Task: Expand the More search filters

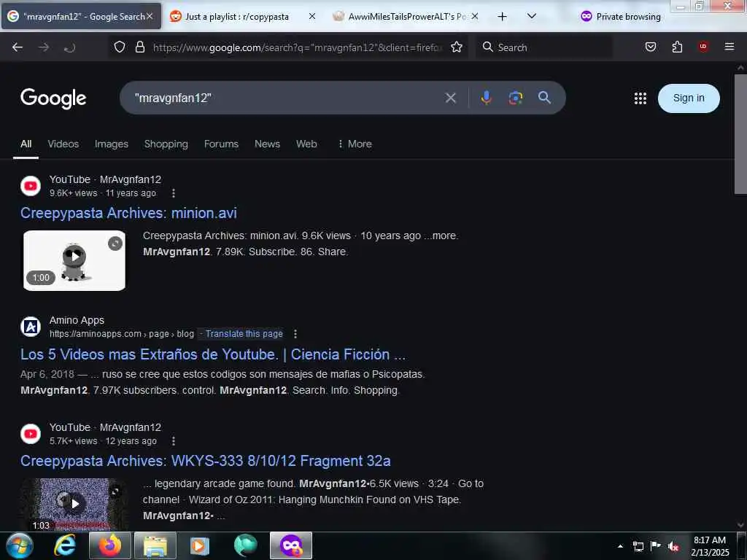Action: [355, 144]
